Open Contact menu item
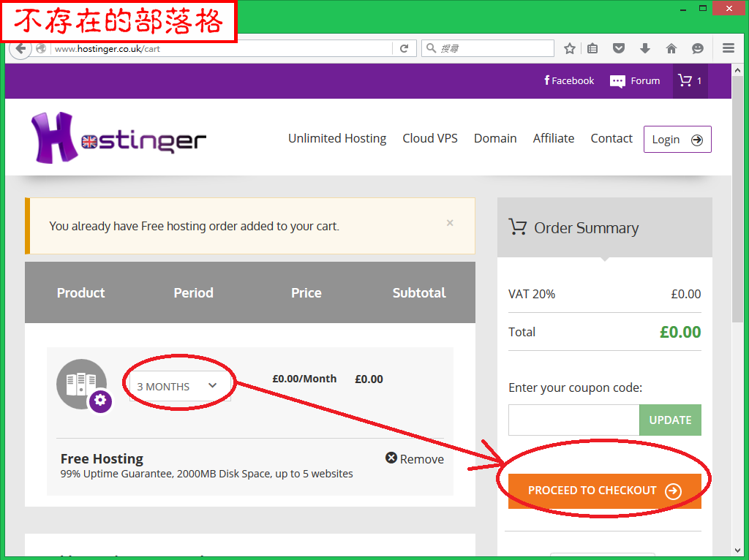 point(611,138)
